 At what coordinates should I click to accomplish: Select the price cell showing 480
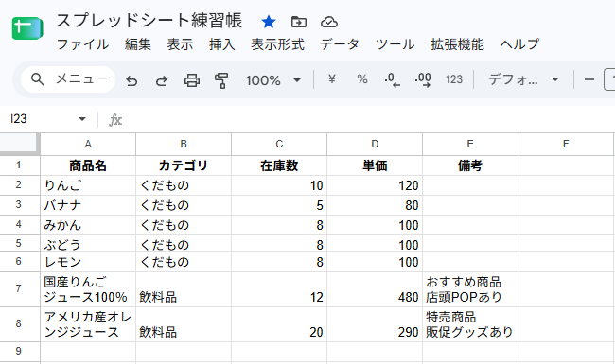pyautogui.click(x=375, y=289)
